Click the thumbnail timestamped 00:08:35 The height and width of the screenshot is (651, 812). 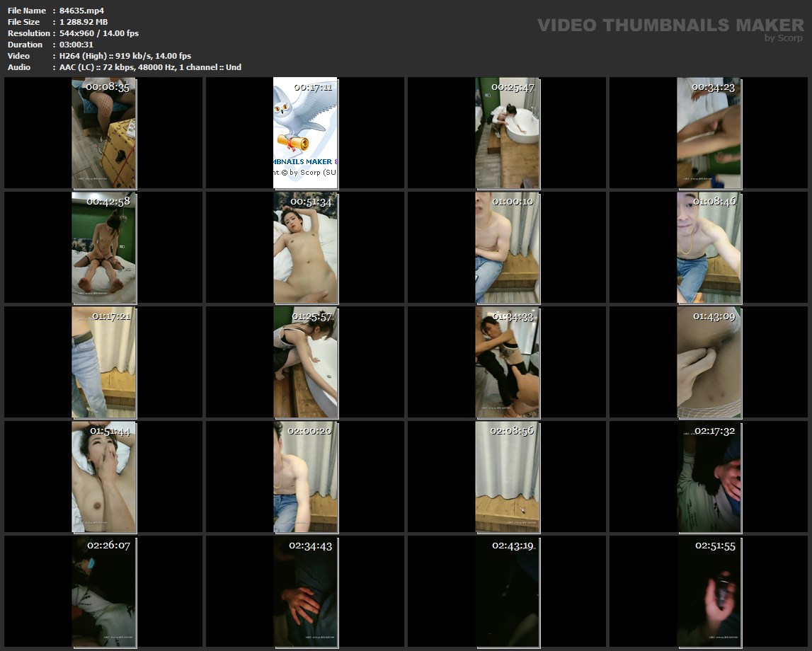coord(104,133)
